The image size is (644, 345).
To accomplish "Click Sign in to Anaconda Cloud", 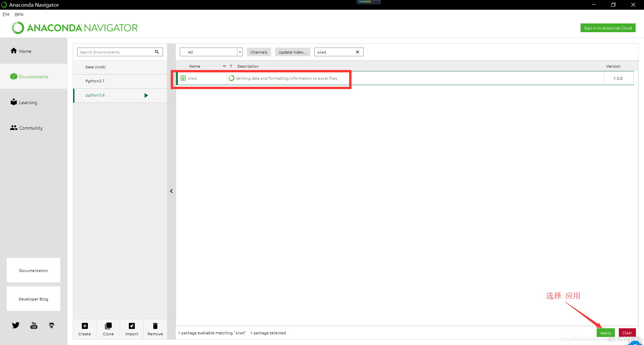I will pos(608,28).
